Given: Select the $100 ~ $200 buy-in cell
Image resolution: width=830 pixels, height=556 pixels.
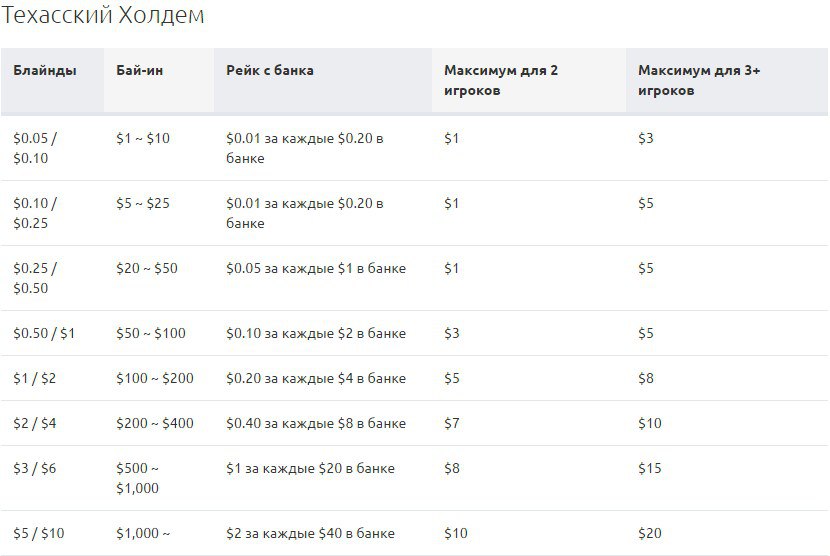Looking at the screenshot, I should pos(155,379).
